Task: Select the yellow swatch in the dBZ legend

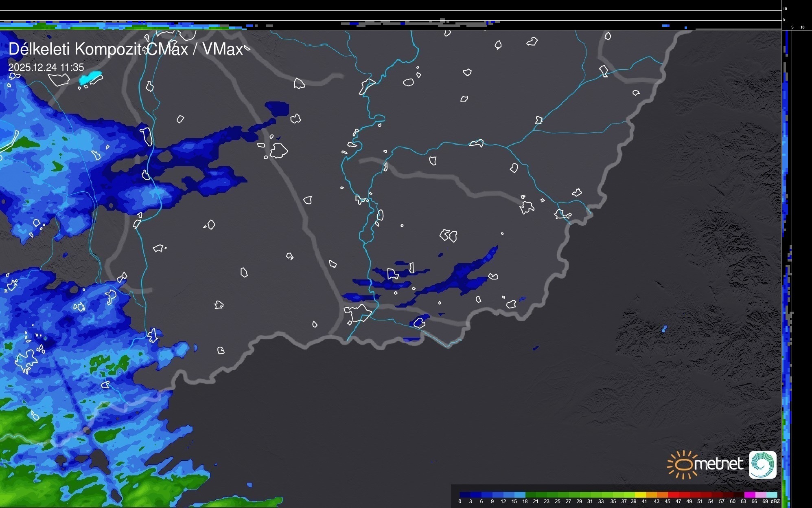Action: [x=640, y=495]
